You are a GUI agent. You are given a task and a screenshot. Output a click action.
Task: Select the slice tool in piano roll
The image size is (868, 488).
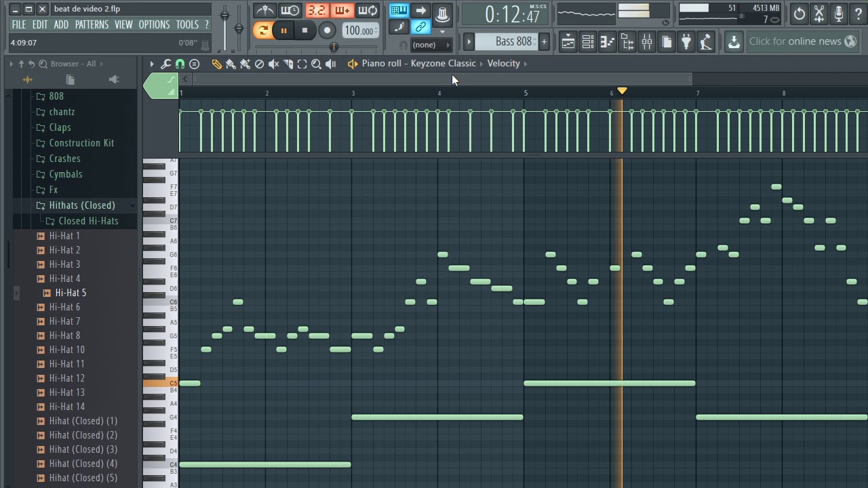click(288, 64)
